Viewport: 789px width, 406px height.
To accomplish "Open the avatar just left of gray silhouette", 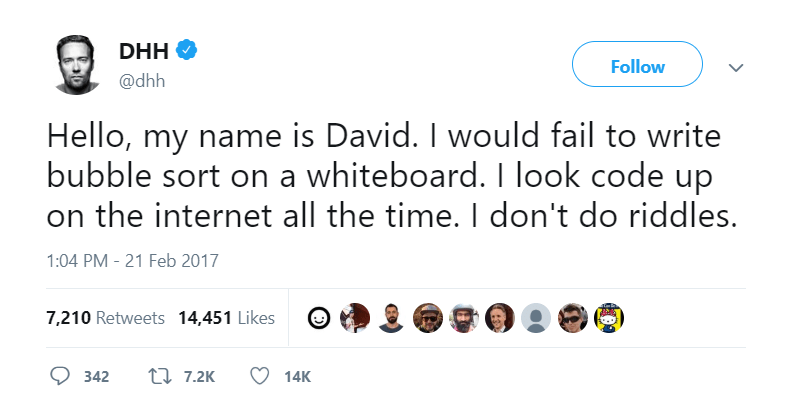I will coord(500,318).
